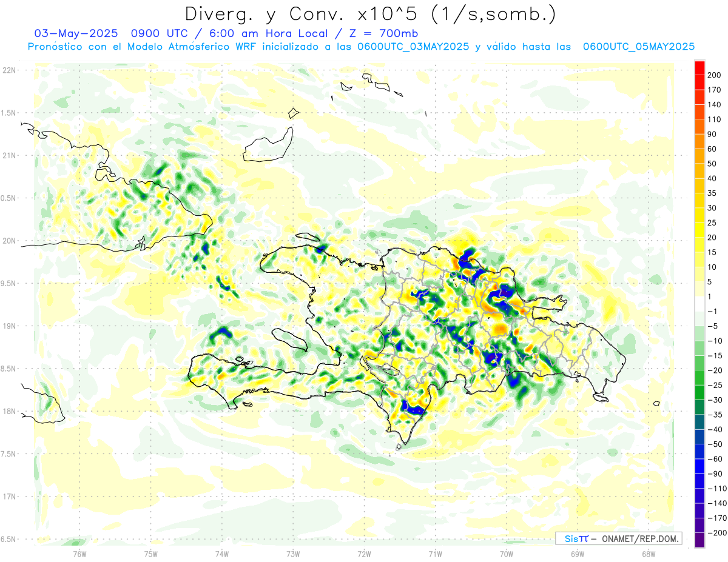728x562 pixels.
Task: Click the "-5" value on the color bar
Action: point(712,326)
